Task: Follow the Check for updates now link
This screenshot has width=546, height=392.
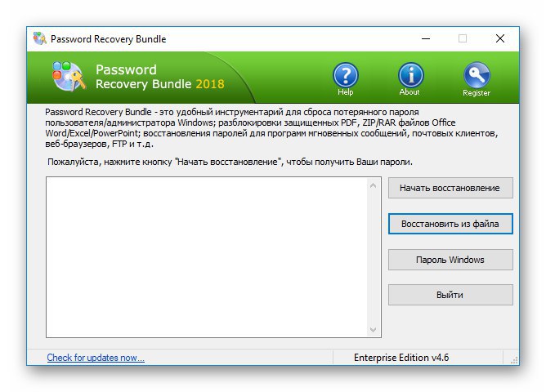Action: click(96, 358)
